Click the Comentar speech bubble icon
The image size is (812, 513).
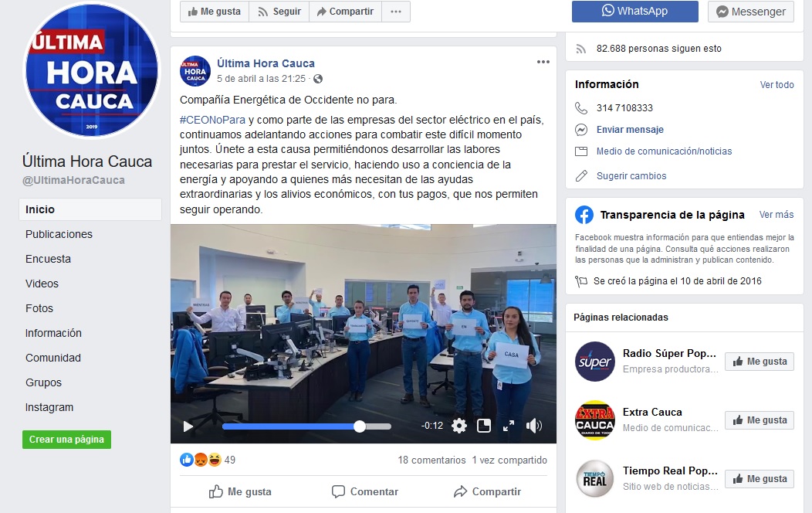[x=338, y=491]
